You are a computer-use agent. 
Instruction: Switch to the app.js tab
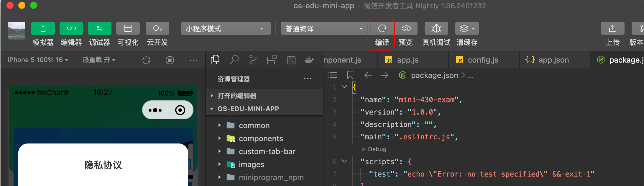413,60
